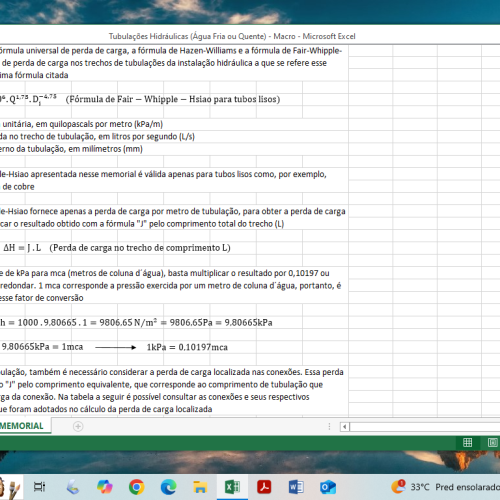The image size is (500, 500).
Task: Select the Fair-Whipple-Hsiao formula equation object
Action: click(x=140, y=99)
